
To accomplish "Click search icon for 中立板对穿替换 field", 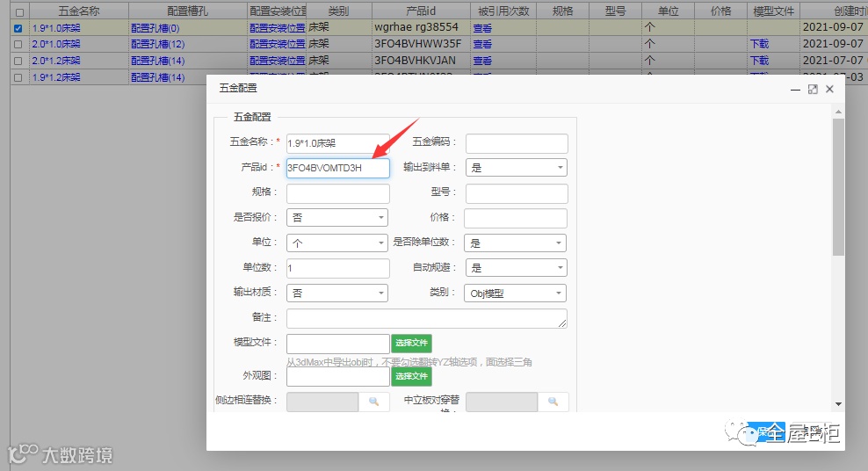I will click(x=553, y=402).
